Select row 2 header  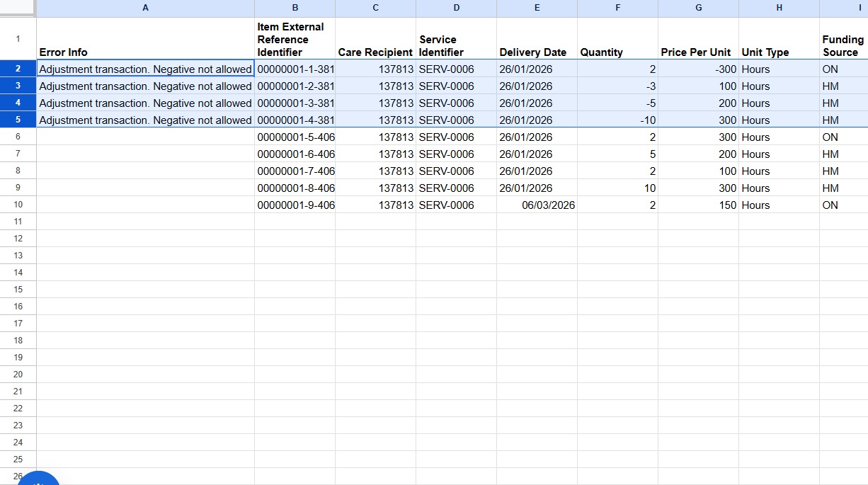pos(18,69)
